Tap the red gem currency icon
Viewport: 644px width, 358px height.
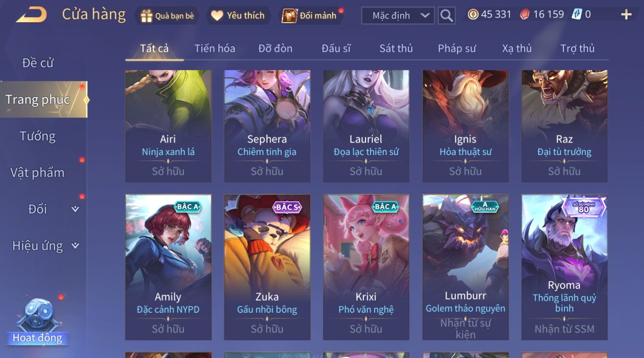[524, 15]
